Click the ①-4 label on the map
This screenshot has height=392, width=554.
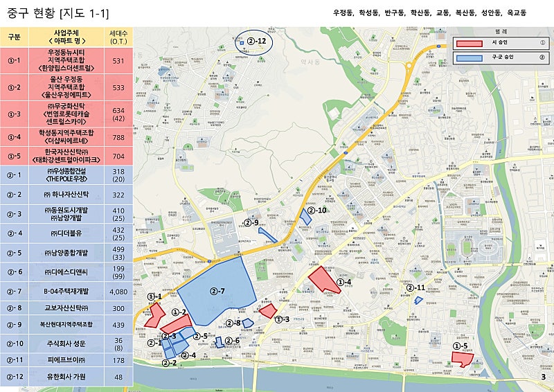[x=343, y=282]
